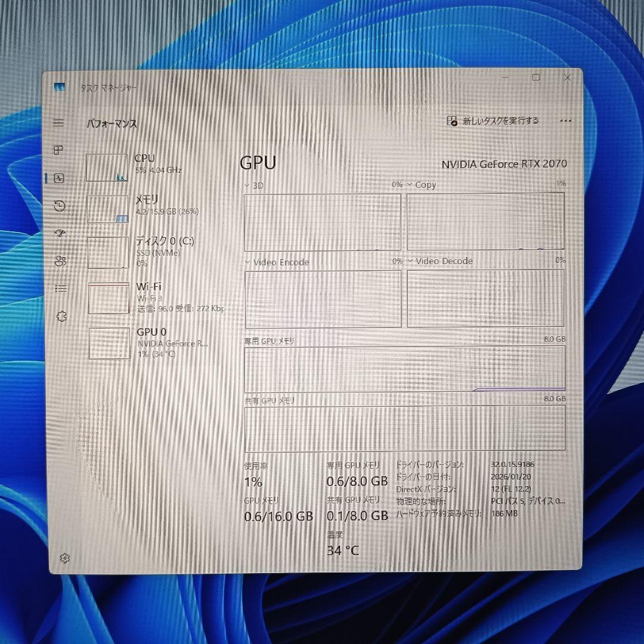Click the PCI バス 5 location value
Image resolution: width=644 pixels, height=644 pixels.
pyautogui.click(x=528, y=501)
